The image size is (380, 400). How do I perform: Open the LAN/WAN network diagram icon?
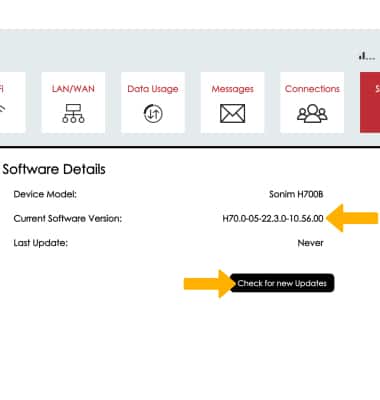73,113
